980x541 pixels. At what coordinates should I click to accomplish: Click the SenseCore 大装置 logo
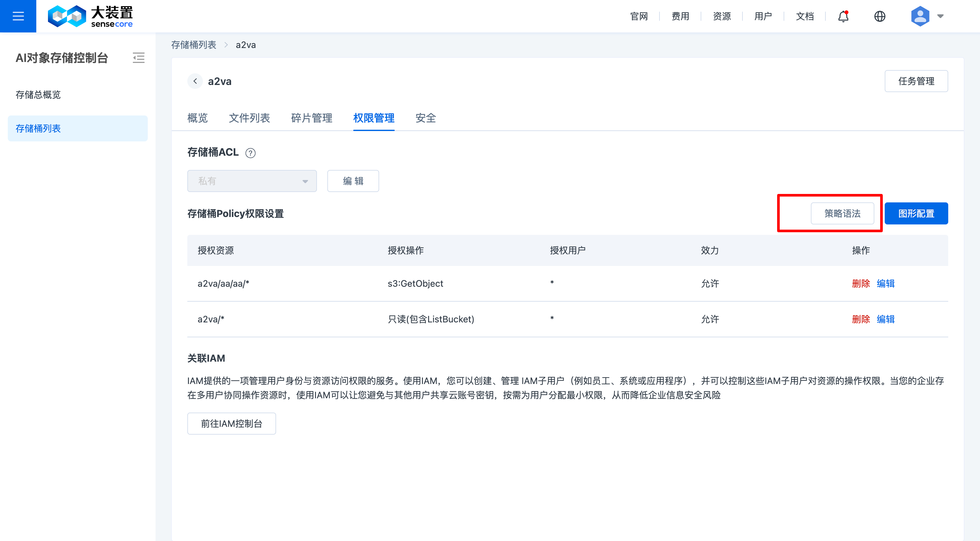point(90,16)
